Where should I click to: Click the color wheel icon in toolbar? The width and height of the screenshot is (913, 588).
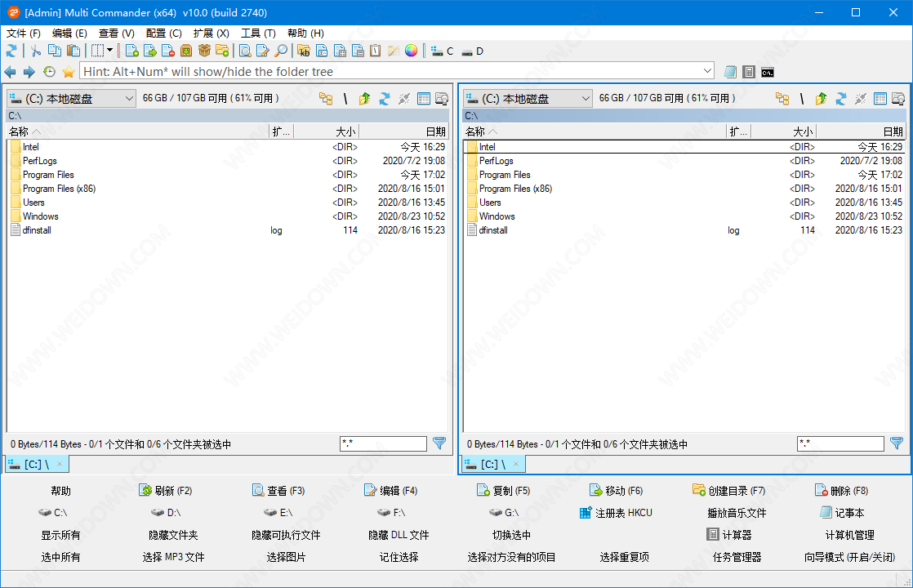411,51
